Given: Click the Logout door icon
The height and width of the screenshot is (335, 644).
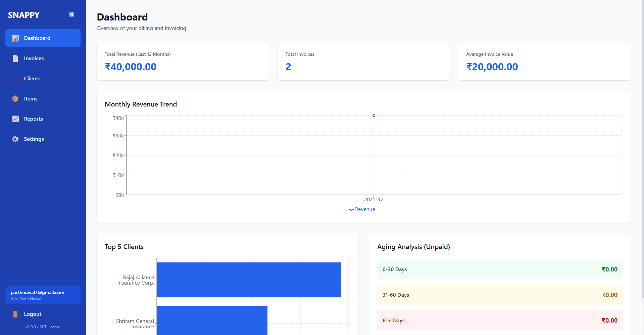Looking at the screenshot, I should pyautogui.click(x=15, y=314).
